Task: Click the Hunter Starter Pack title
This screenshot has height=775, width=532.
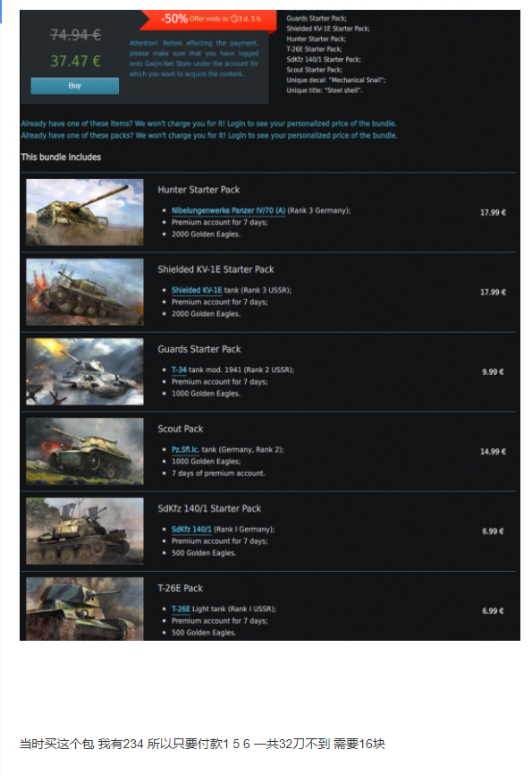Action: coord(198,190)
